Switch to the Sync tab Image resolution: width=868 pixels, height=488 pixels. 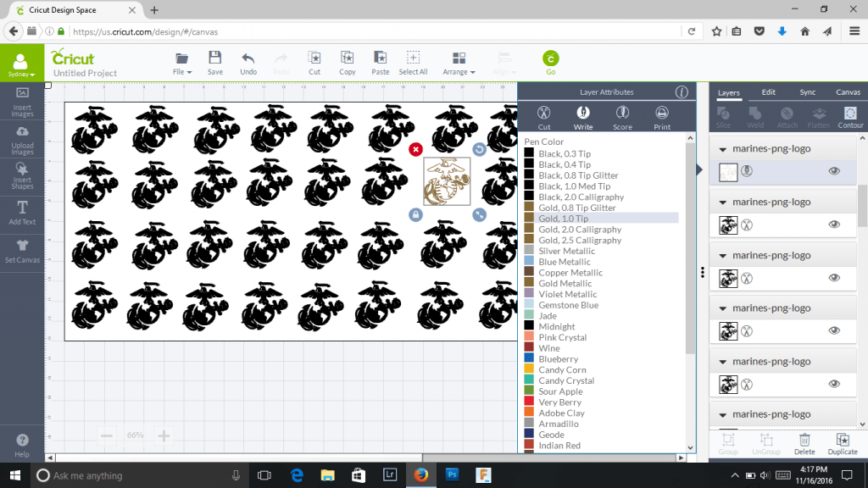click(x=808, y=92)
